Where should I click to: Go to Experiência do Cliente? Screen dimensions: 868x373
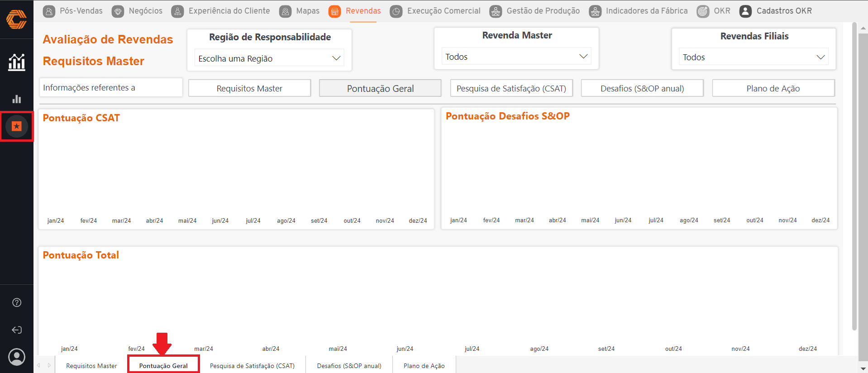pos(229,11)
